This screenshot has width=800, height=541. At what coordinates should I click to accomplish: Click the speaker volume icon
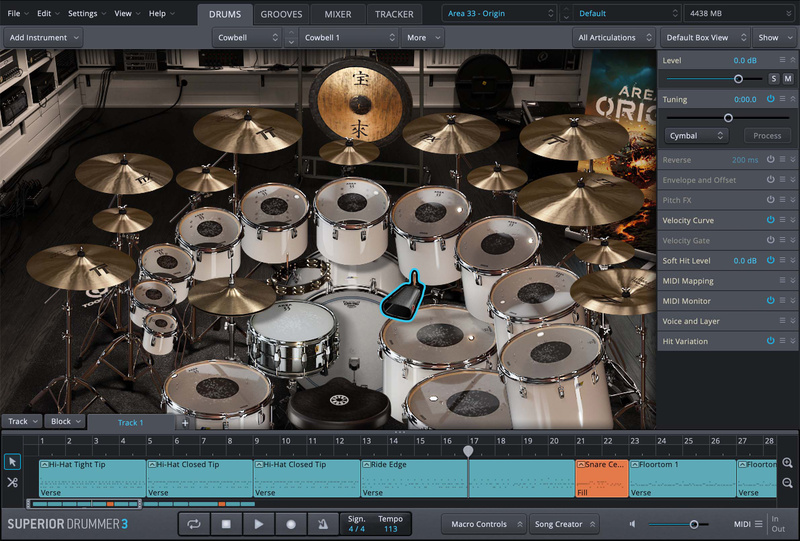point(633,524)
